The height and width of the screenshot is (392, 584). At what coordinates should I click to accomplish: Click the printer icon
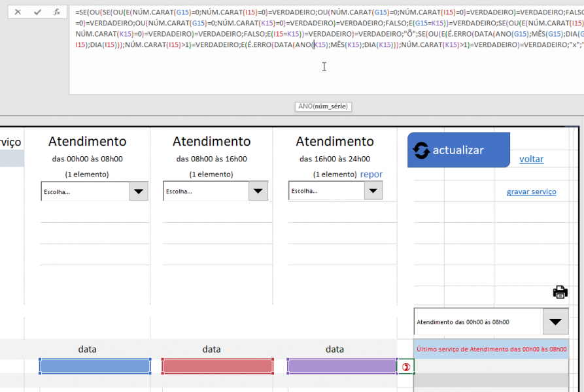tap(560, 292)
